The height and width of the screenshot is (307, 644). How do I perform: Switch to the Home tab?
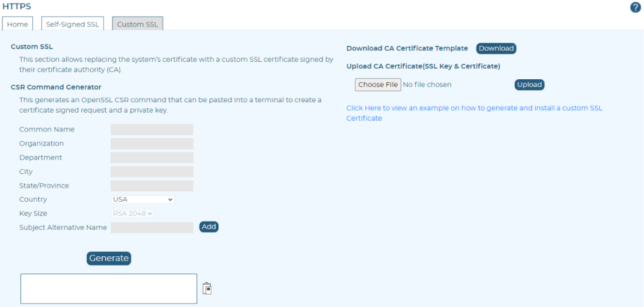[x=17, y=24]
